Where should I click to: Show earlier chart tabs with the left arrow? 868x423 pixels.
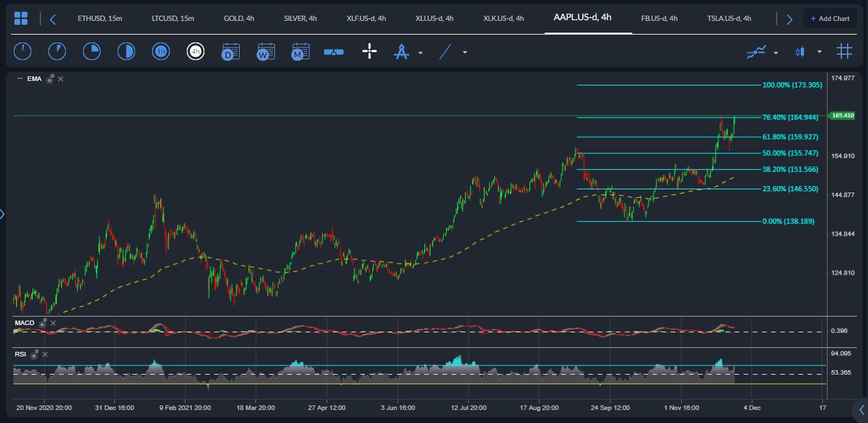pyautogui.click(x=53, y=19)
